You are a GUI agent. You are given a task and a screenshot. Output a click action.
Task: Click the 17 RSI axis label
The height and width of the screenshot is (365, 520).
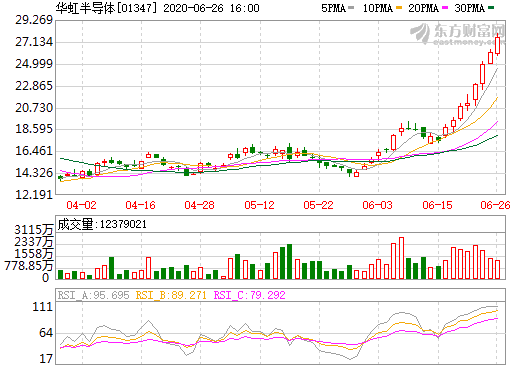46,359
